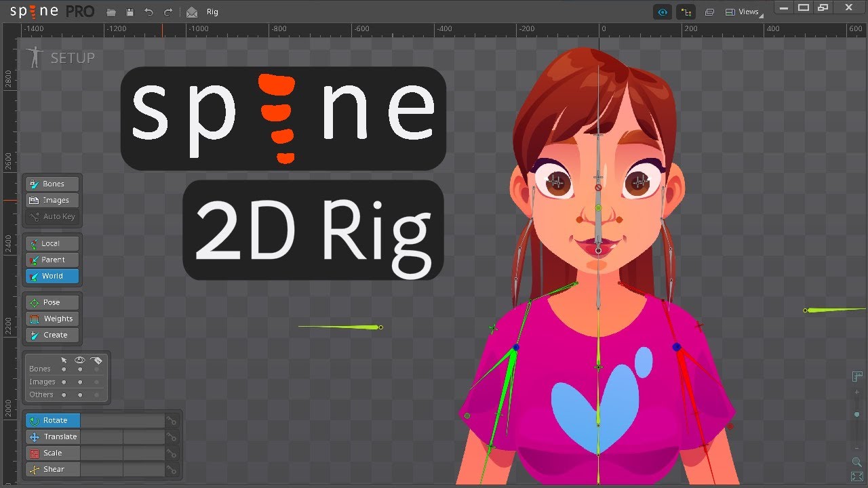This screenshot has height=488, width=868.
Task: Click the figure icon beside SETUP
Action: point(35,57)
